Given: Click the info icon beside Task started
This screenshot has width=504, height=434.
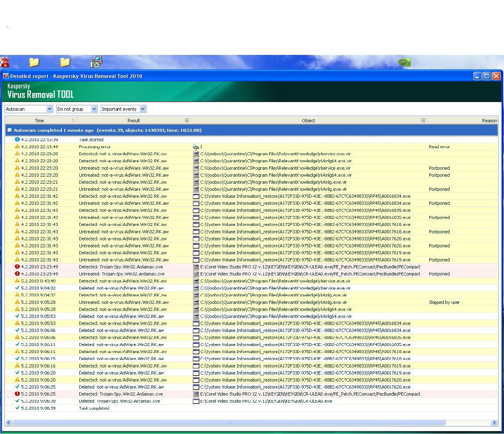Looking at the screenshot, I should click(17, 140).
